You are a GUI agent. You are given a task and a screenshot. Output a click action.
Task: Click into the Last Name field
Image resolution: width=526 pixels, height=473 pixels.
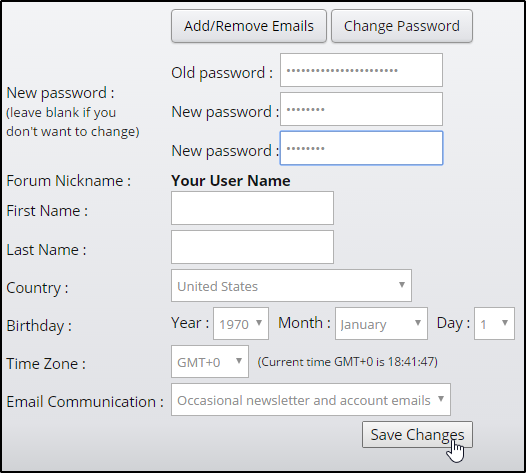[252, 247]
